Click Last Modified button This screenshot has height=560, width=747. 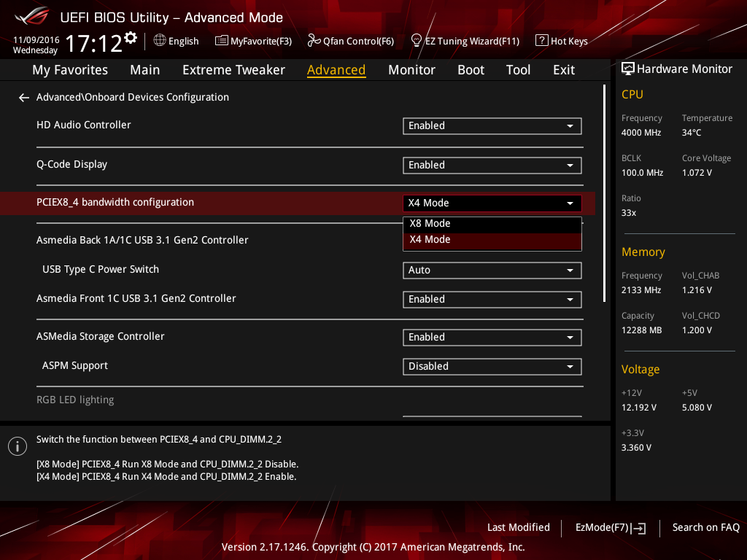click(519, 528)
